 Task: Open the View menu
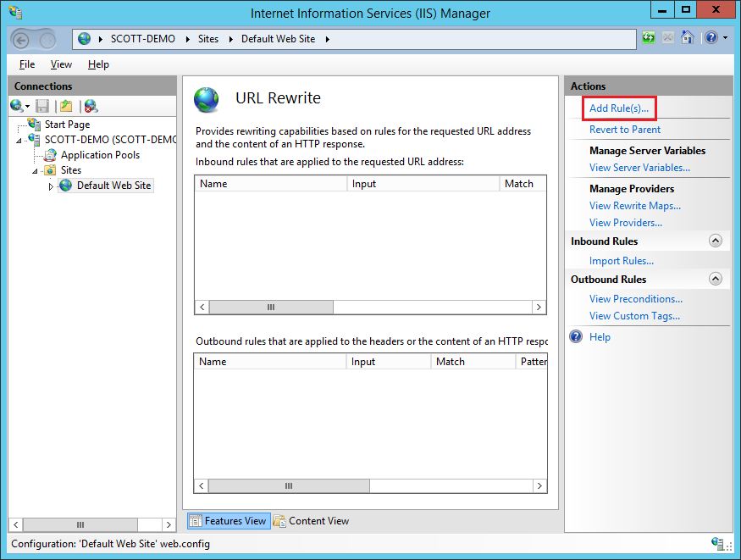coord(62,64)
